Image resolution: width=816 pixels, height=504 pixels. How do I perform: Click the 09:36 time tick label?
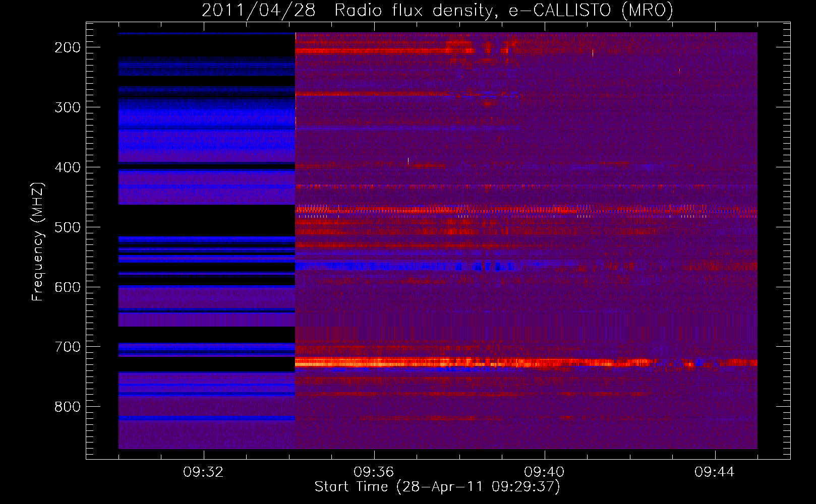click(x=374, y=472)
